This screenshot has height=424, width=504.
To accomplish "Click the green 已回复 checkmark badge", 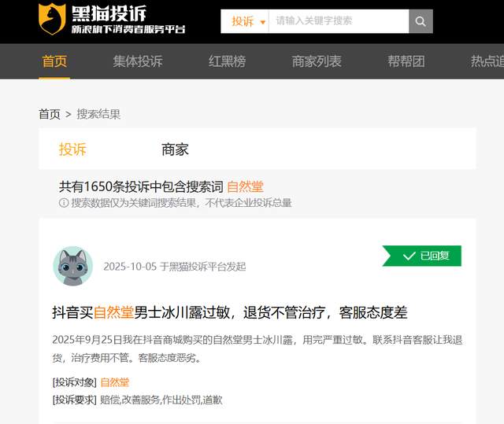I will 423,256.
